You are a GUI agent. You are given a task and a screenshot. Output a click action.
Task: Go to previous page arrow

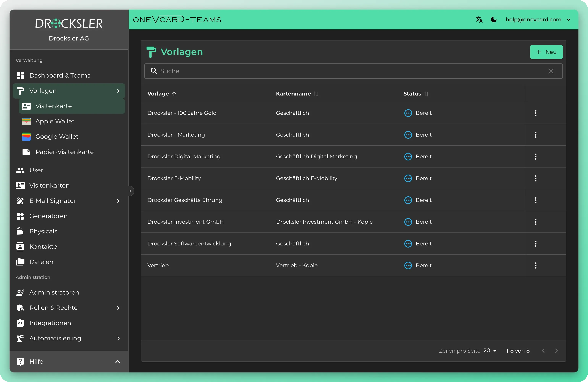click(x=543, y=351)
